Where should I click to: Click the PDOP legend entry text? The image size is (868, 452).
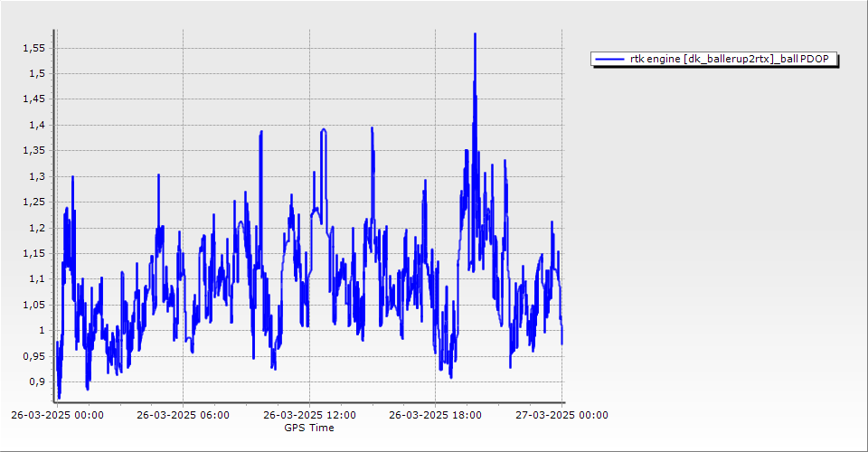click(729, 59)
